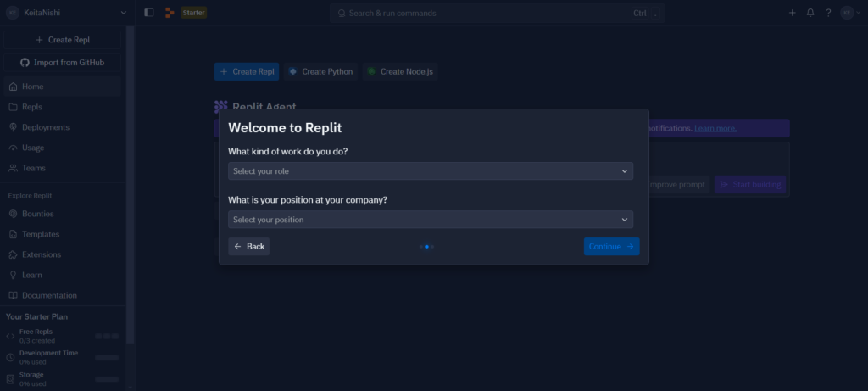Click the GitHub icon on Import button

(x=25, y=63)
